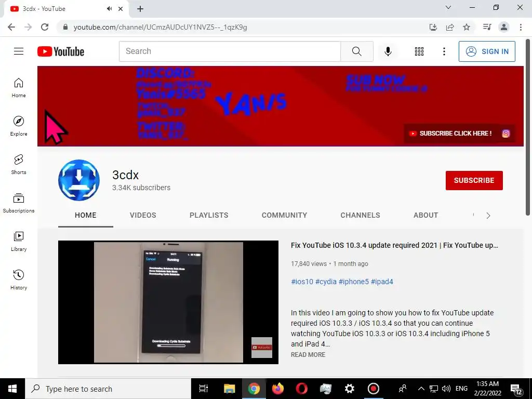Open Library in the sidebar
The image size is (532, 399).
pos(19,241)
